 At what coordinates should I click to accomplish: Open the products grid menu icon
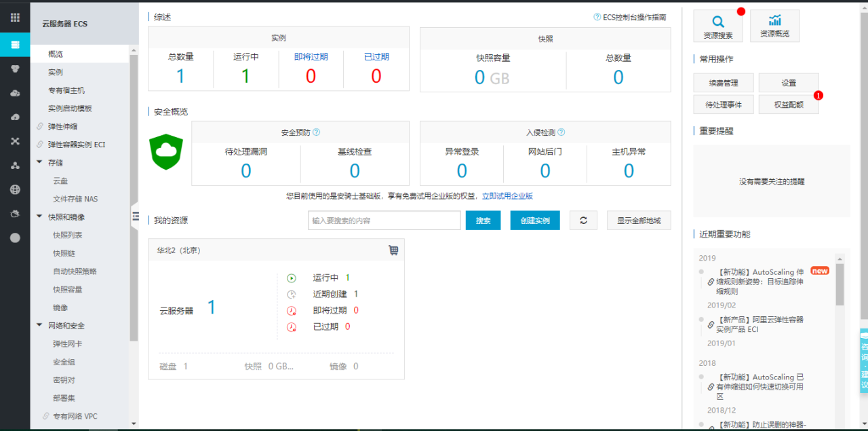[x=15, y=18]
